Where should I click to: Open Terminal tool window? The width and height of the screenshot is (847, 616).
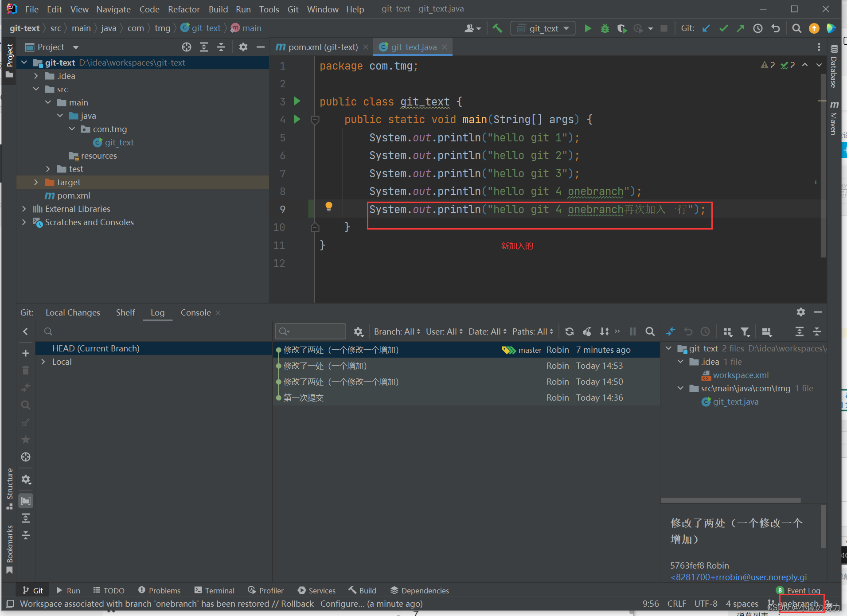click(x=215, y=590)
